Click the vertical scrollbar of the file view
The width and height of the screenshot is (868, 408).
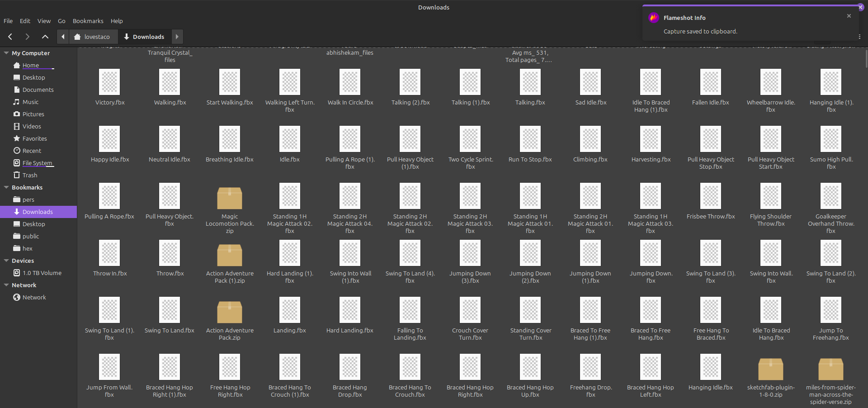coord(866,59)
